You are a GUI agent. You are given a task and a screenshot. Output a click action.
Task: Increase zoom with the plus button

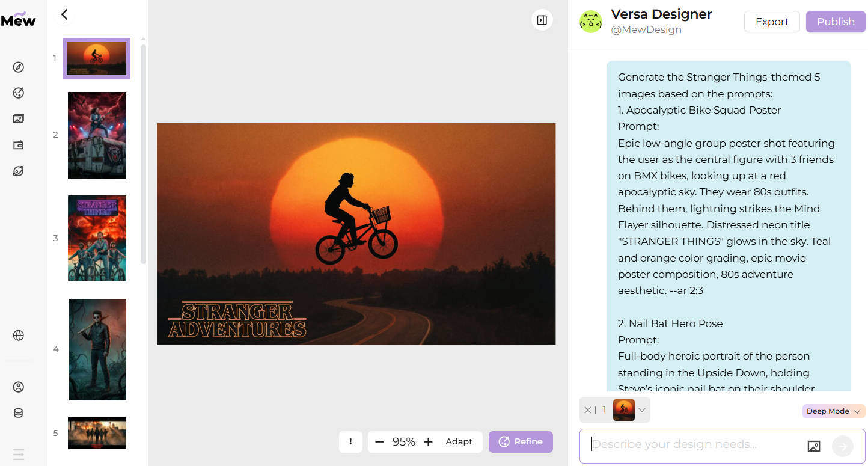tap(428, 442)
